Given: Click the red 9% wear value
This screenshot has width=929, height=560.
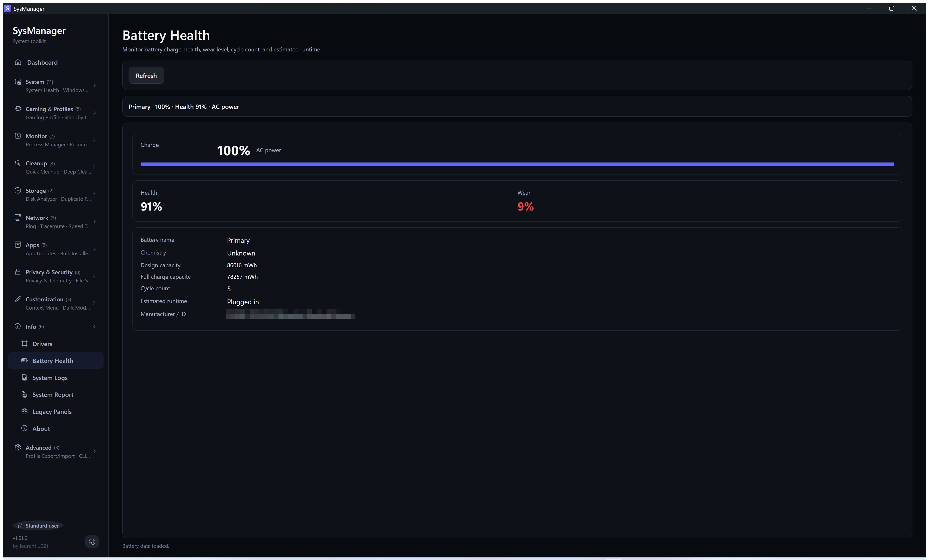Looking at the screenshot, I should pyautogui.click(x=526, y=207).
